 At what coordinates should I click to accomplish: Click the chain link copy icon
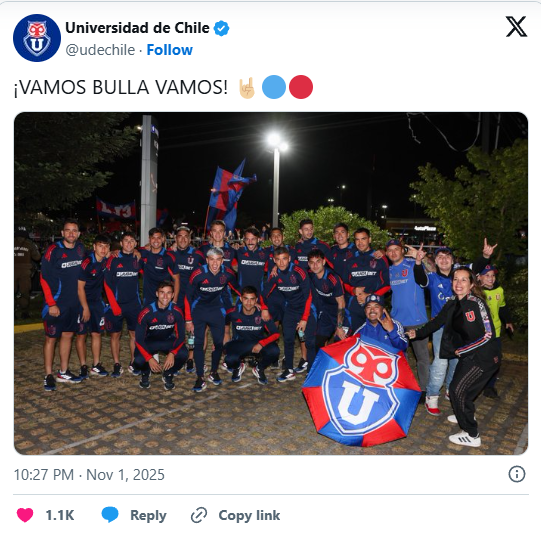click(199, 515)
